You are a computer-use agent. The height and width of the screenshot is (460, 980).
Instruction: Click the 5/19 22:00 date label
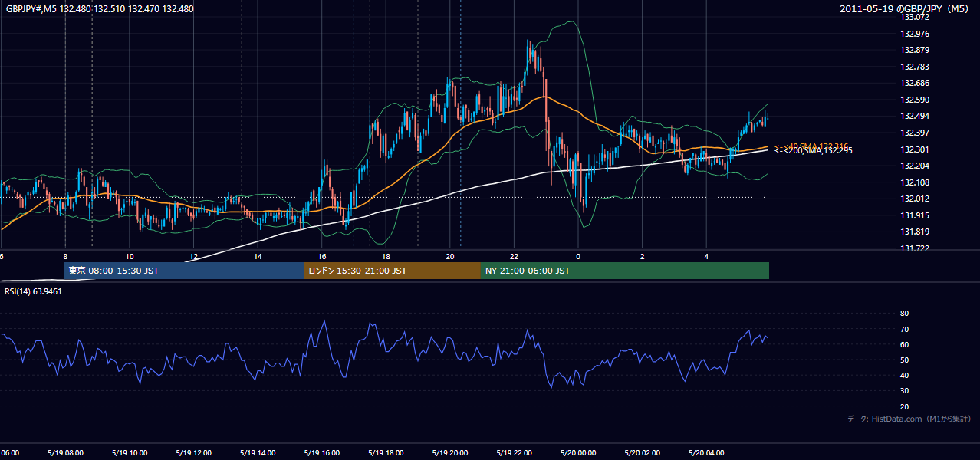pos(515,453)
